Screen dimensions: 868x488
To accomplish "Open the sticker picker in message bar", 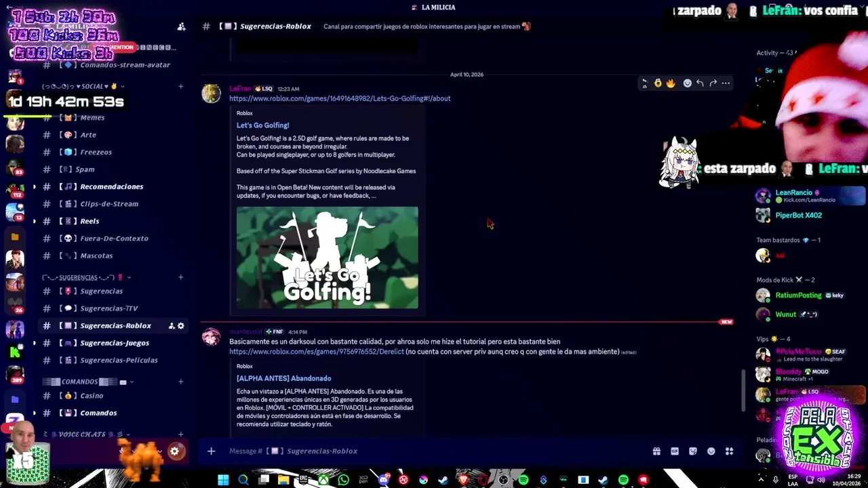I will coord(693,451).
